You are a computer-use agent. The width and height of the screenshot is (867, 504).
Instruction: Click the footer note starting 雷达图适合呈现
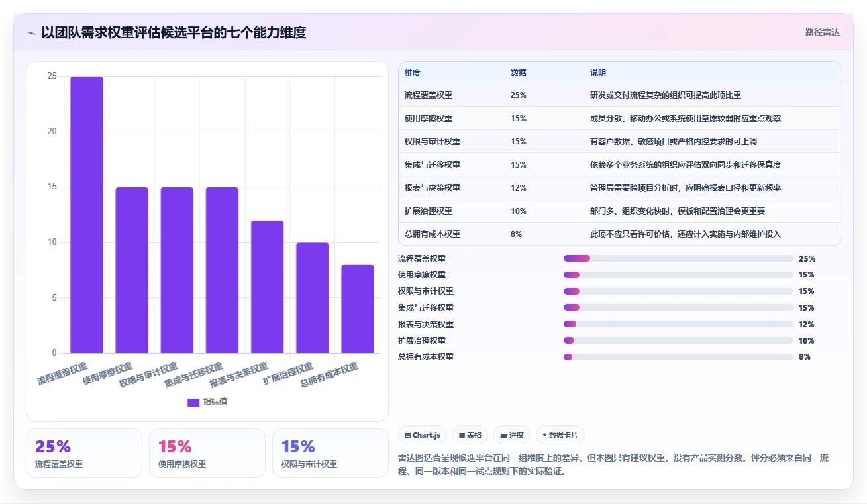click(613, 465)
